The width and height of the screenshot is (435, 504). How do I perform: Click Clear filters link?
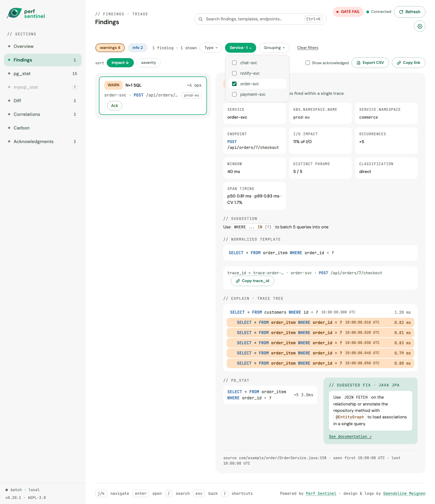pyautogui.click(x=308, y=48)
